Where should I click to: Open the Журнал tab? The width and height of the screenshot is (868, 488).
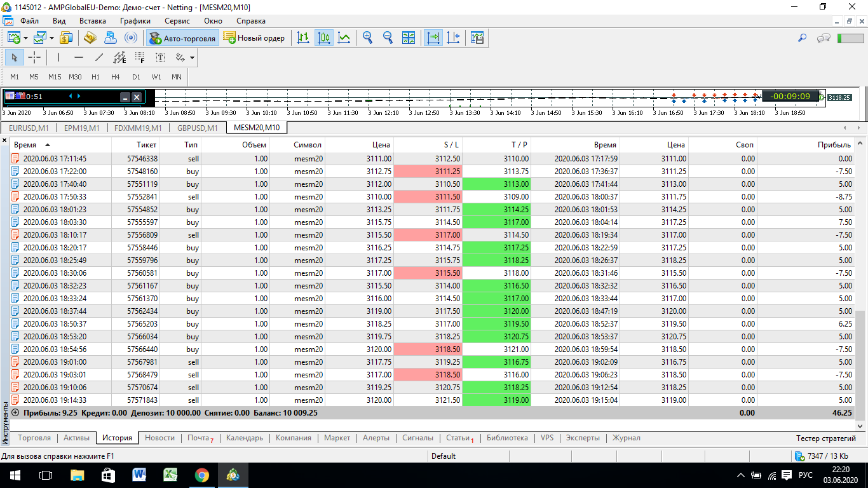626,438
